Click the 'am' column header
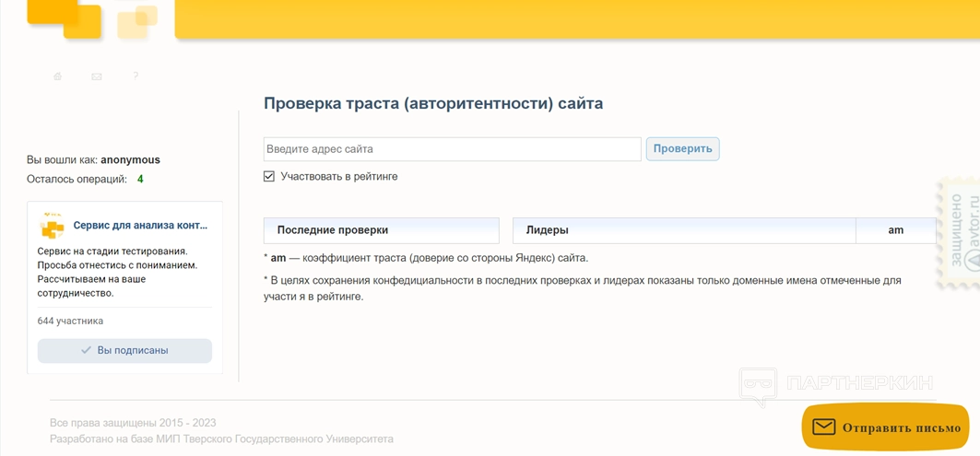The image size is (980, 456). [x=895, y=230]
